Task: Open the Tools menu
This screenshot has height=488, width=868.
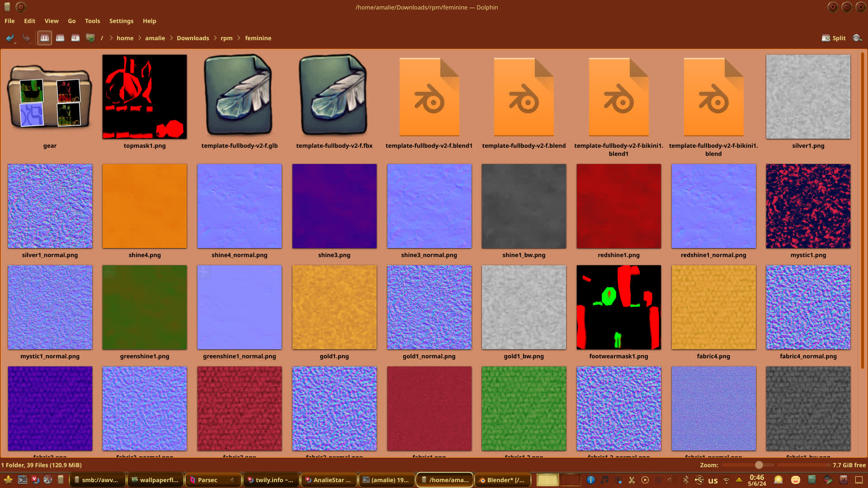Action: tap(92, 21)
